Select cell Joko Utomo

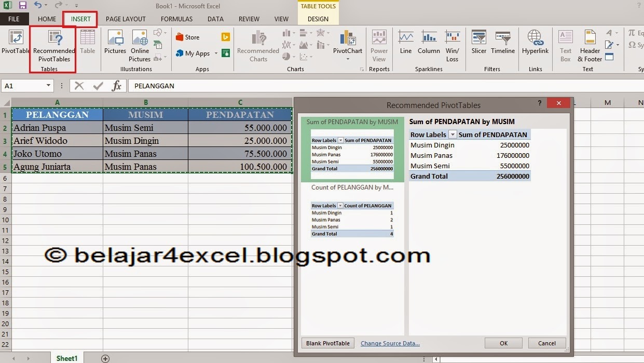click(x=57, y=154)
